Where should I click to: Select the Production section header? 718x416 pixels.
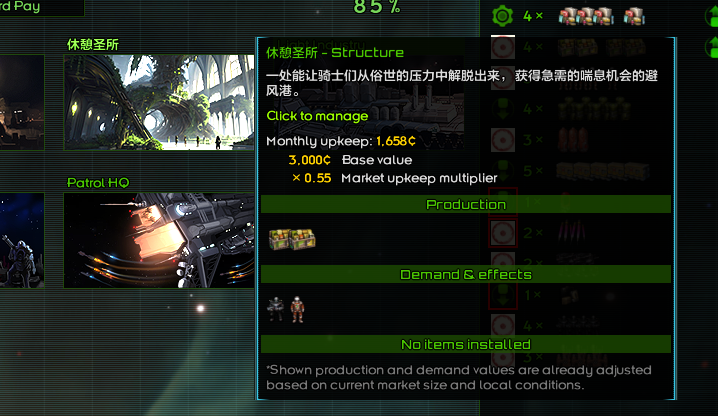(x=466, y=204)
